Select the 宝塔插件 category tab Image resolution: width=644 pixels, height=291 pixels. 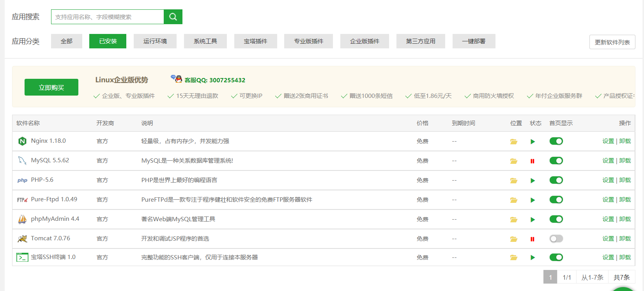256,41
